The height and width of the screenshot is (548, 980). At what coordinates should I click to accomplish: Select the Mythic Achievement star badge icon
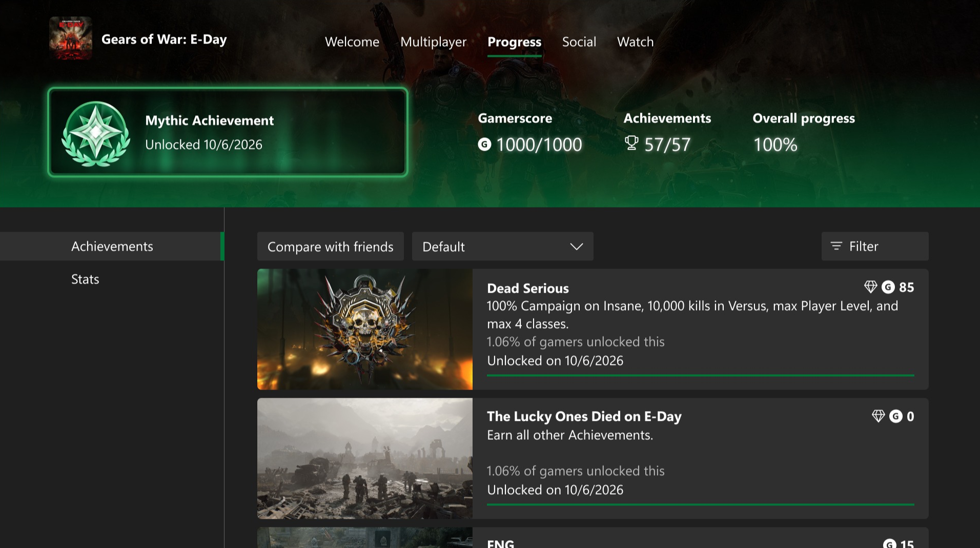click(96, 133)
